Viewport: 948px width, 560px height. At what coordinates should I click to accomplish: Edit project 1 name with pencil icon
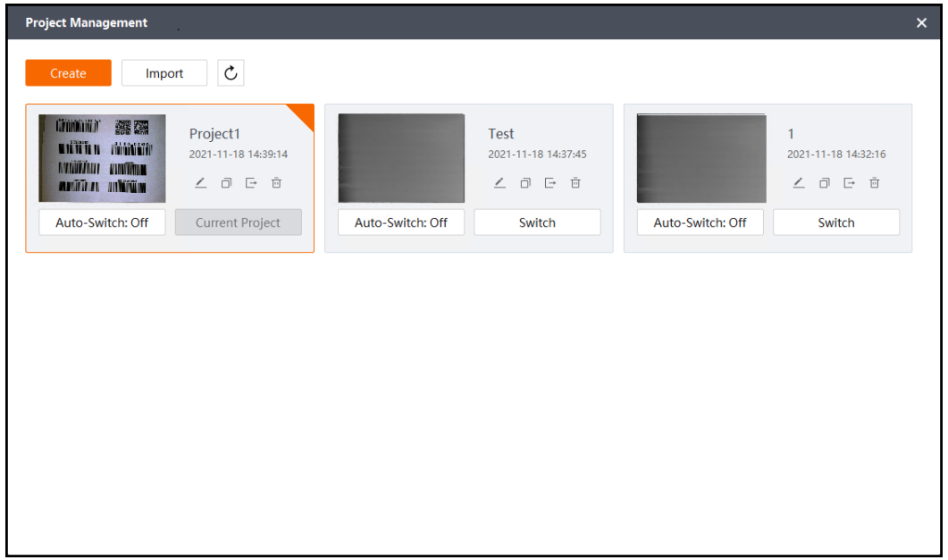[x=799, y=182]
